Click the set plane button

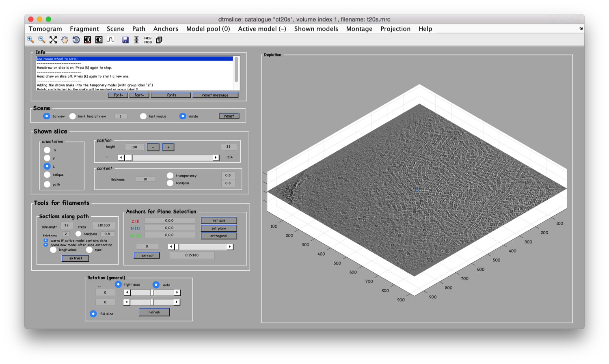(x=219, y=228)
